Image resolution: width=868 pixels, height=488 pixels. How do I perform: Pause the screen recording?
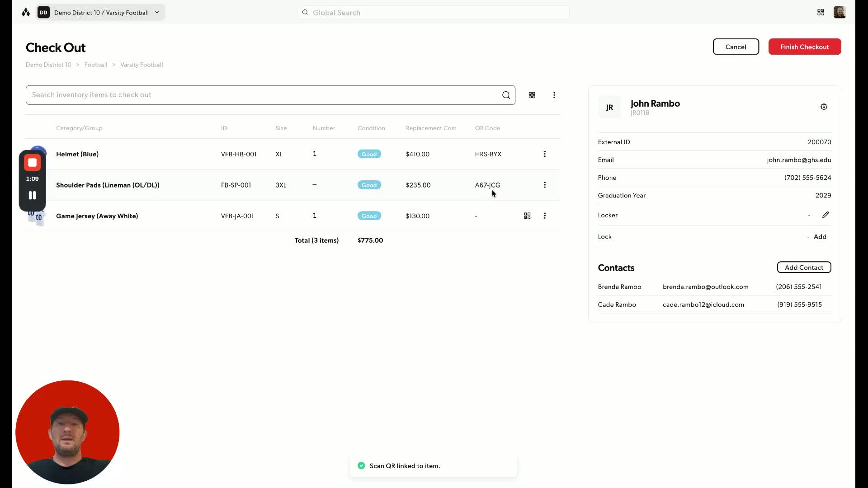pyautogui.click(x=32, y=195)
